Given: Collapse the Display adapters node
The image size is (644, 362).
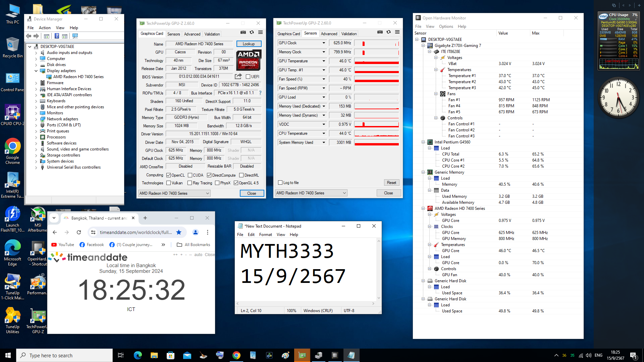Looking at the screenshot, I should pos(36,71).
